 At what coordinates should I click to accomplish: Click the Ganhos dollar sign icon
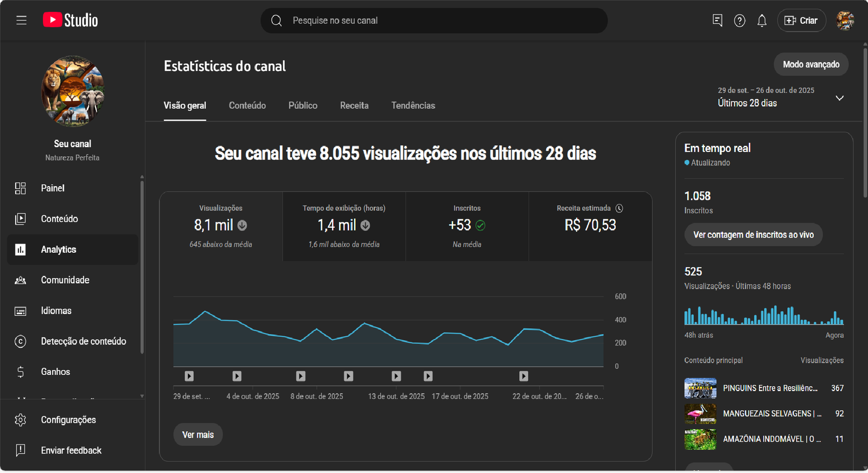coord(21,372)
